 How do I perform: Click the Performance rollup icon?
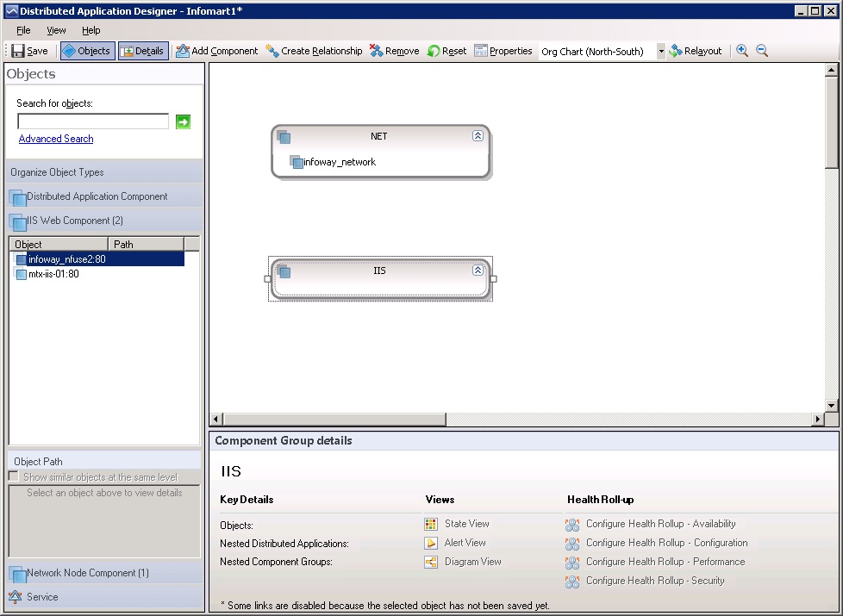(x=572, y=563)
